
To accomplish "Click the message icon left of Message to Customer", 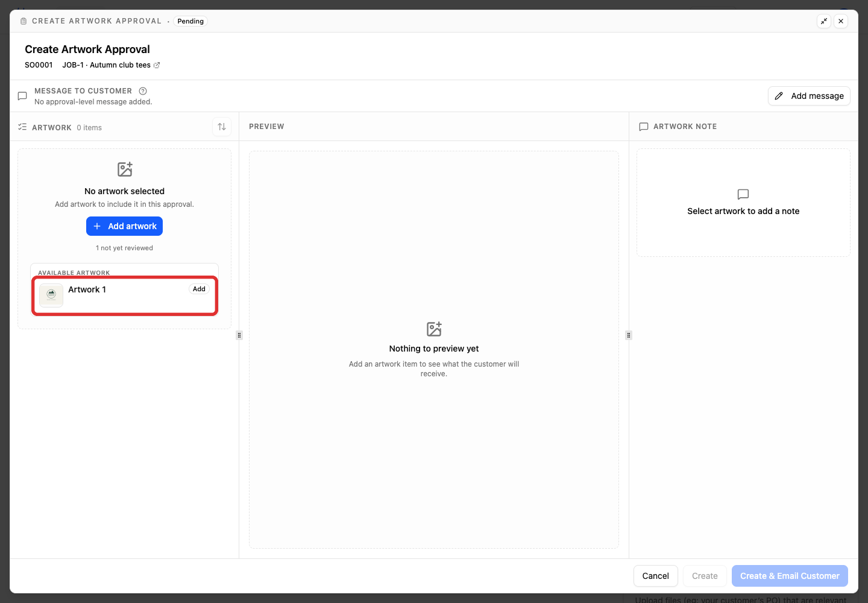I will 22,96.
